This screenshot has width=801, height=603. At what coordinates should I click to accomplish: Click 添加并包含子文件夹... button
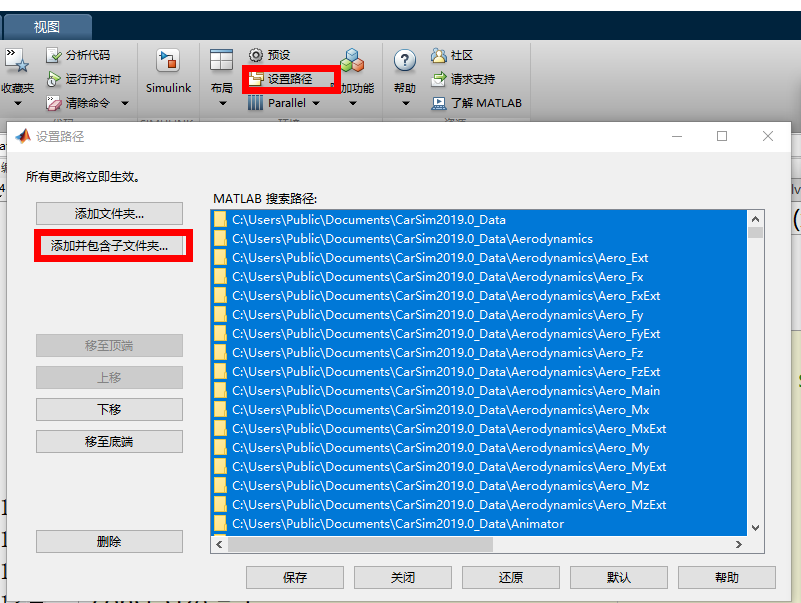tap(109, 246)
